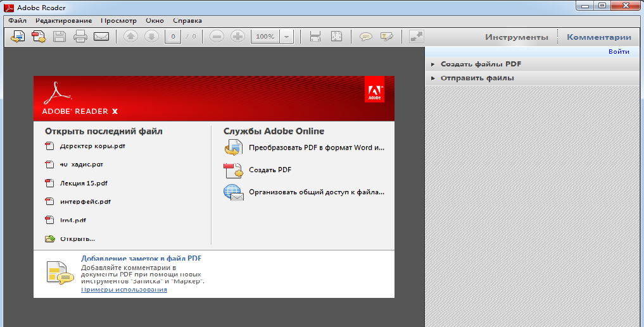The image size is (644, 327).
Task: Maximize the Adobe Reader window
Action: coord(602,6)
